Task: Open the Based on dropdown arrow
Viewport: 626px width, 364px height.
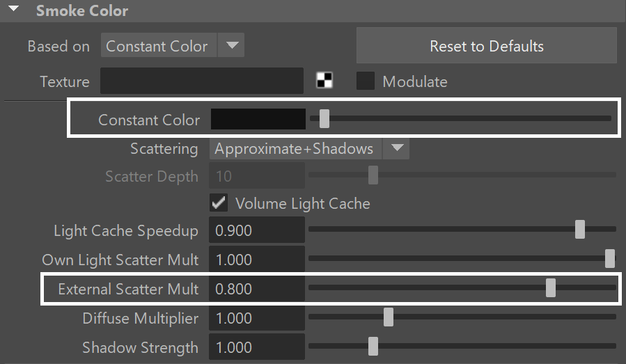Action: tap(232, 45)
